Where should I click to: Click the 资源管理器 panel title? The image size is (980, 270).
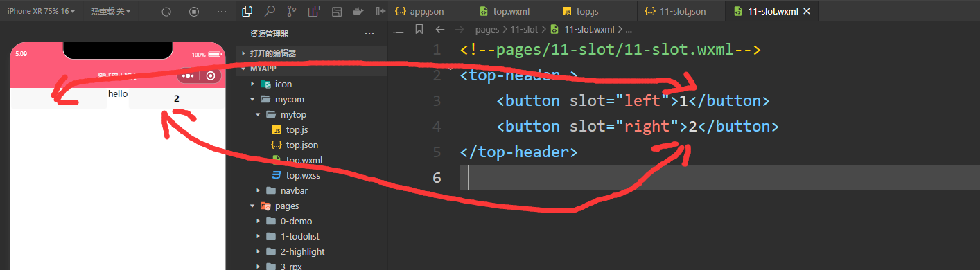coord(270,33)
